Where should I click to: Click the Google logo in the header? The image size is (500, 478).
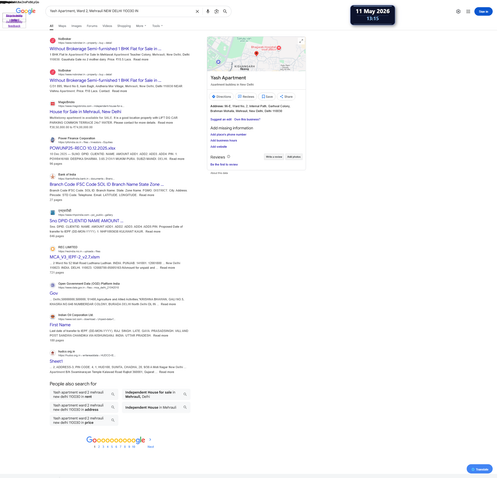pyautogui.click(x=26, y=11)
